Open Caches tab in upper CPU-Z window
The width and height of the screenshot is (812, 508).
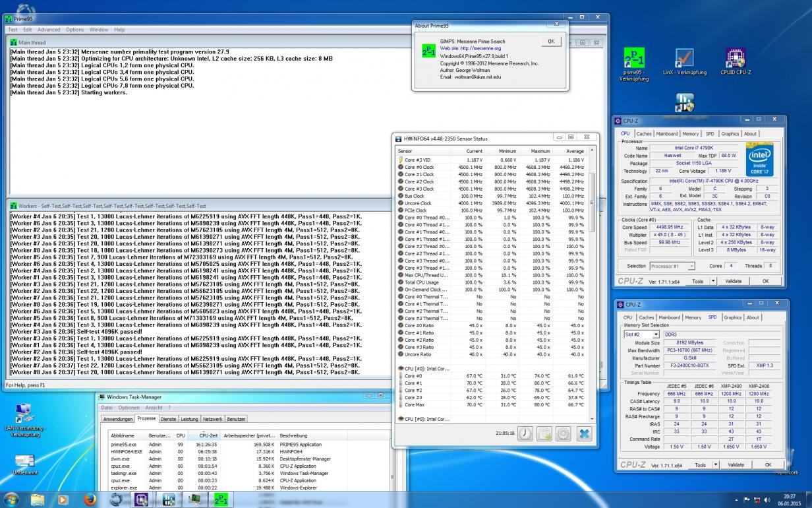point(644,134)
